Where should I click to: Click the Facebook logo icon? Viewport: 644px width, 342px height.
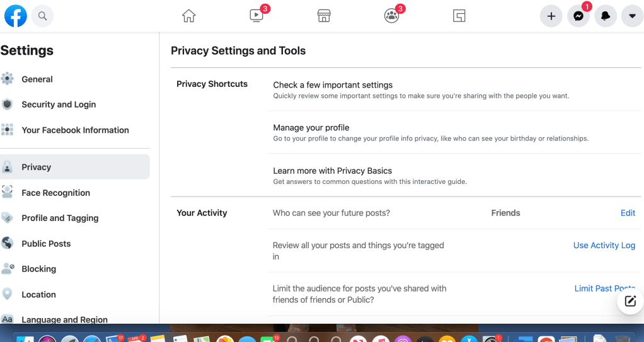click(16, 16)
